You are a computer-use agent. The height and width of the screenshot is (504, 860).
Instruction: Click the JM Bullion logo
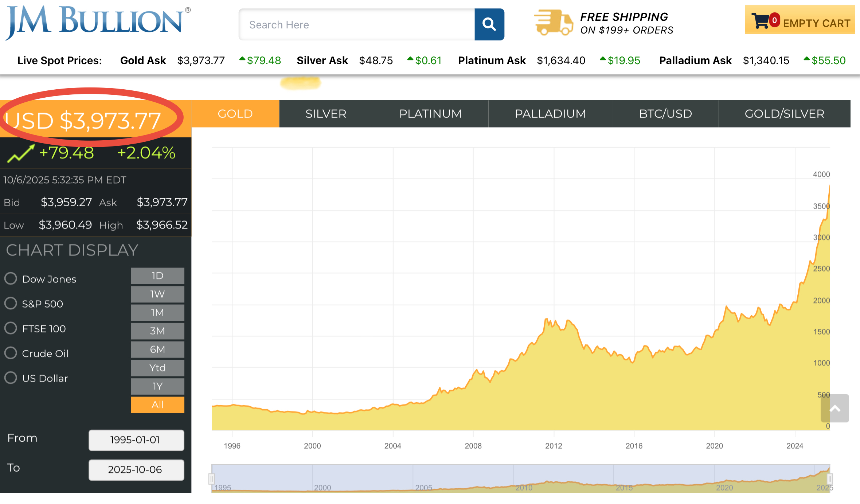tap(97, 22)
